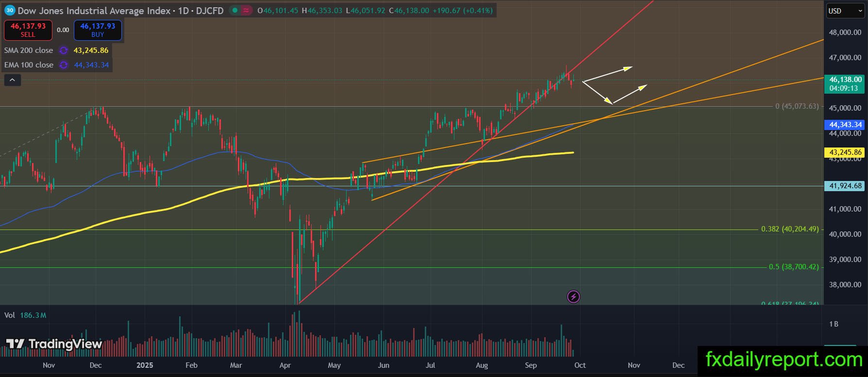868x377 pixels.
Task: Click the Jul label on the time axis
Action: click(431, 365)
